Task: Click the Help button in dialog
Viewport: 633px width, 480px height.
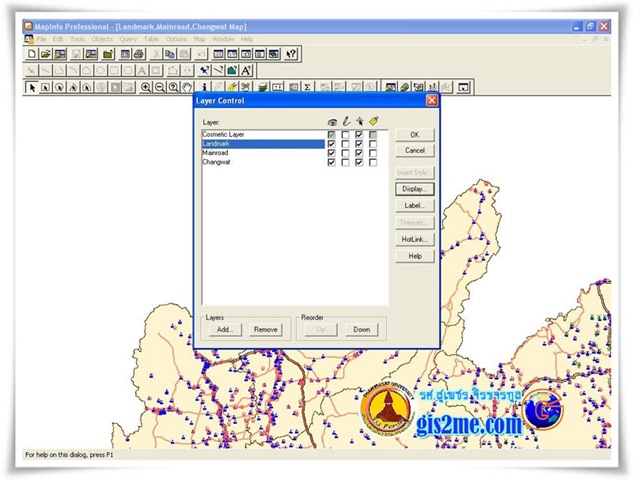Action: click(x=415, y=256)
